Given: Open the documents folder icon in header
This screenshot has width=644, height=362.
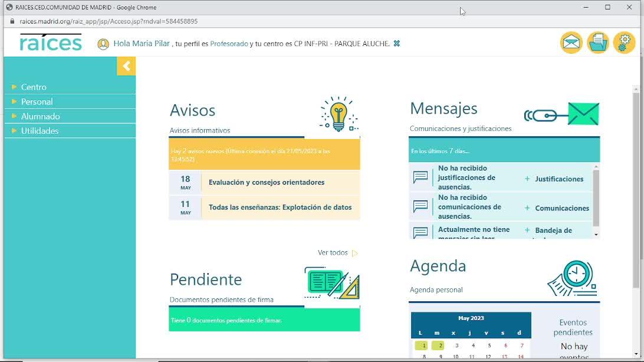Looking at the screenshot, I should click(x=597, y=42).
